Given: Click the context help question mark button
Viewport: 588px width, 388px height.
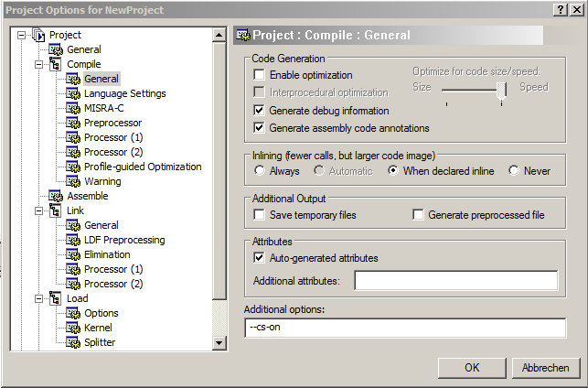Looking at the screenshot, I should point(561,10).
